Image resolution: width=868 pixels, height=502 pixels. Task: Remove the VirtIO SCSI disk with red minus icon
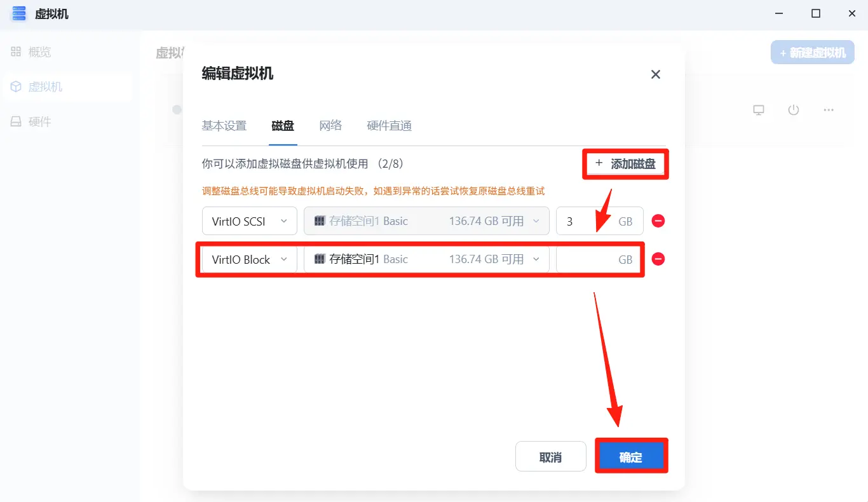coord(658,221)
